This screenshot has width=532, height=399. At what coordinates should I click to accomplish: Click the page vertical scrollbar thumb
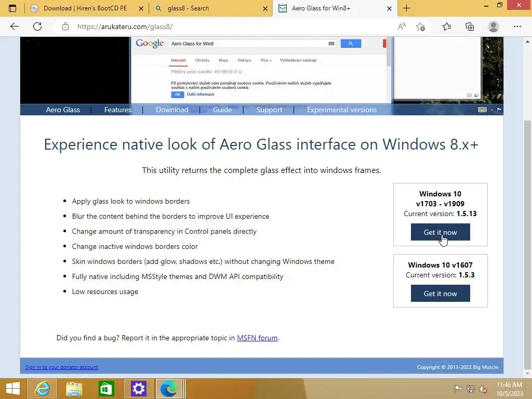527,244
